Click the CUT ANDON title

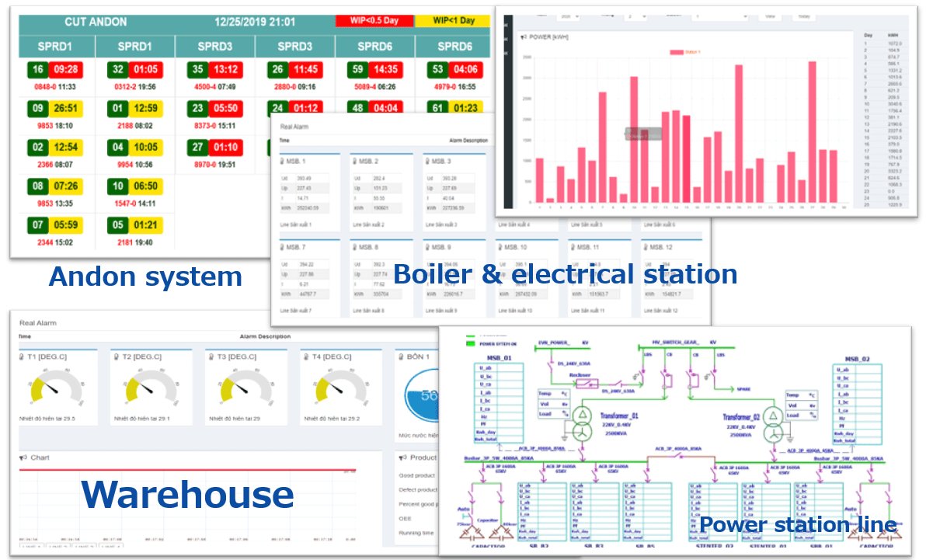pos(96,22)
